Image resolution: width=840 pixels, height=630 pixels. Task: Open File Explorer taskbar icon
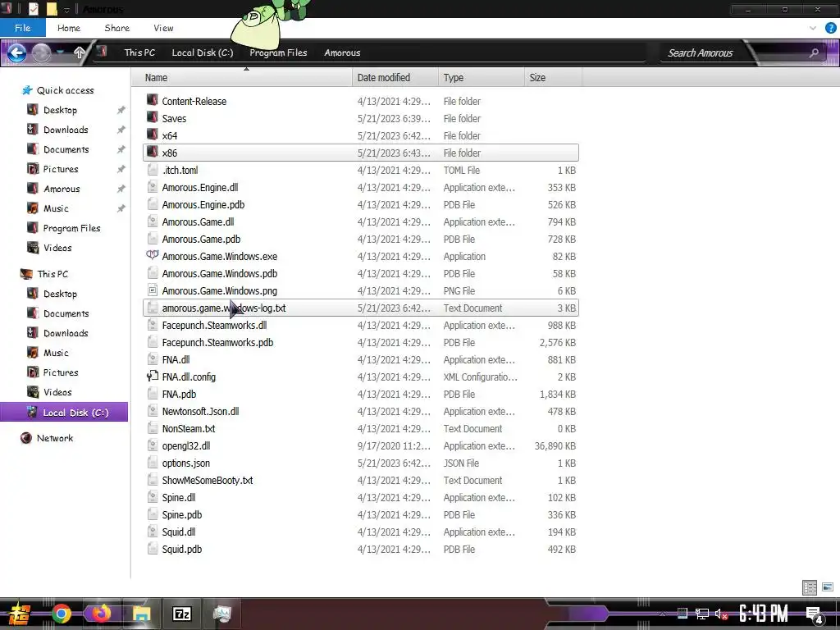[141, 614]
